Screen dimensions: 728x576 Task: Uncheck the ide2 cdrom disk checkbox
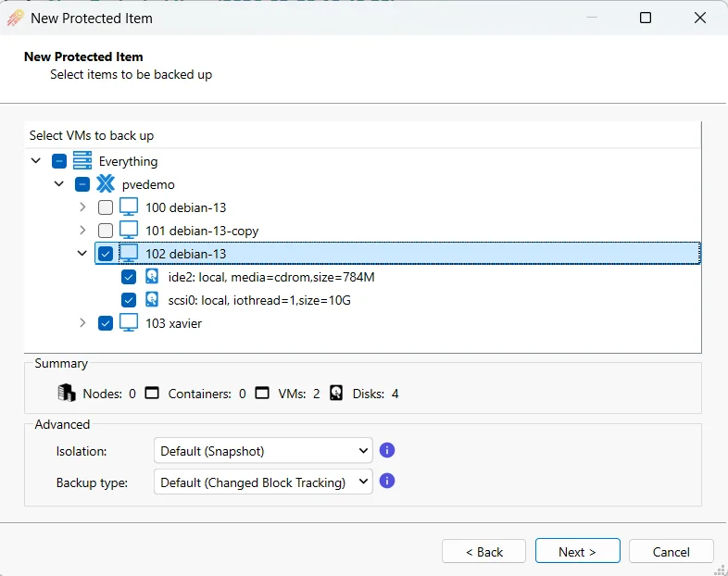129,277
